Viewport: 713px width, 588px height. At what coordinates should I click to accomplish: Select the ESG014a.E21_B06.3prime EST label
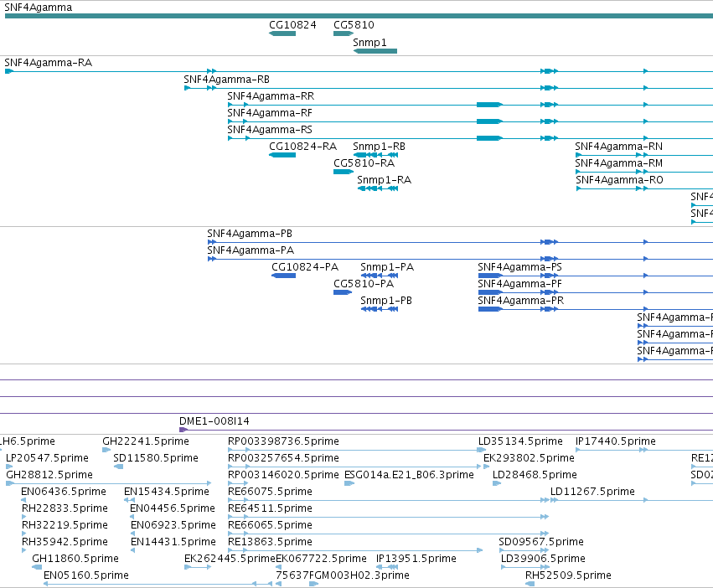(x=409, y=475)
